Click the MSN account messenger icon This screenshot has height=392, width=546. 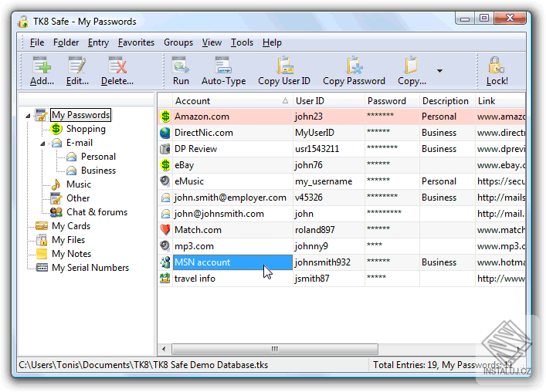[165, 262]
